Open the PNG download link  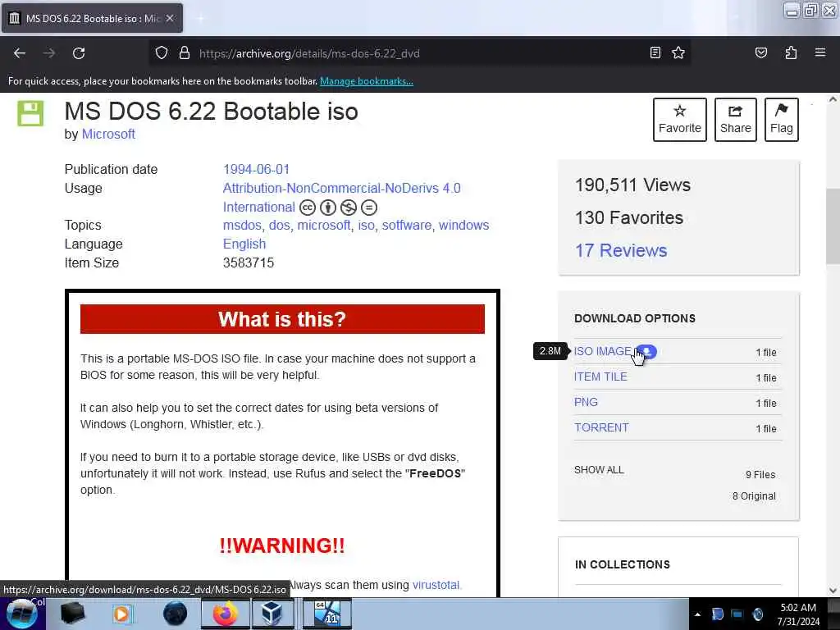pos(586,402)
